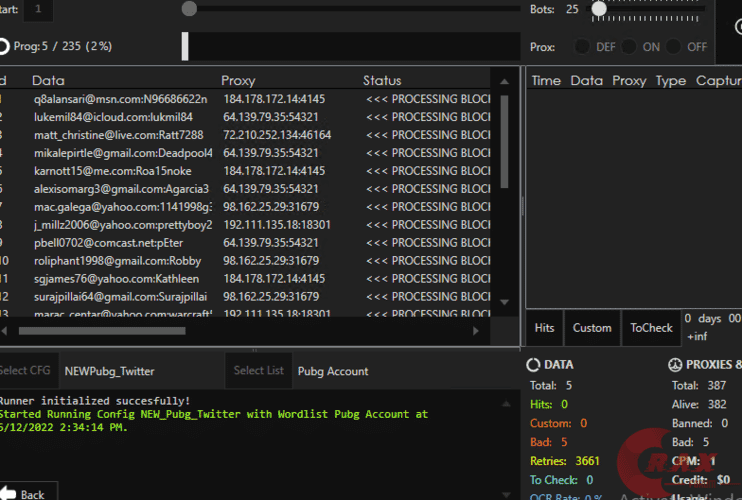Click the list scrollbar up arrow
The width and height of the screenshot is (742, 500).
pos(504,81)
